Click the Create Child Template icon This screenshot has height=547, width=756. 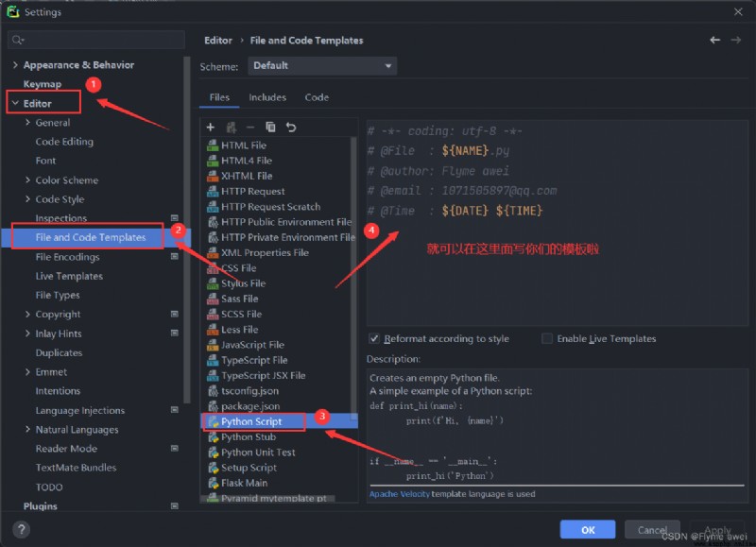(x=231, y=128)
